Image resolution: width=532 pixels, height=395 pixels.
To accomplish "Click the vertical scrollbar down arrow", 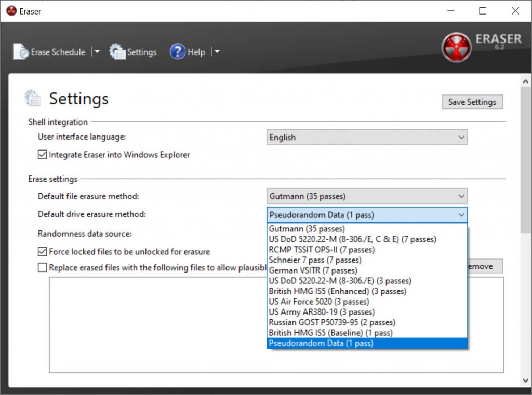I will 526,382.
